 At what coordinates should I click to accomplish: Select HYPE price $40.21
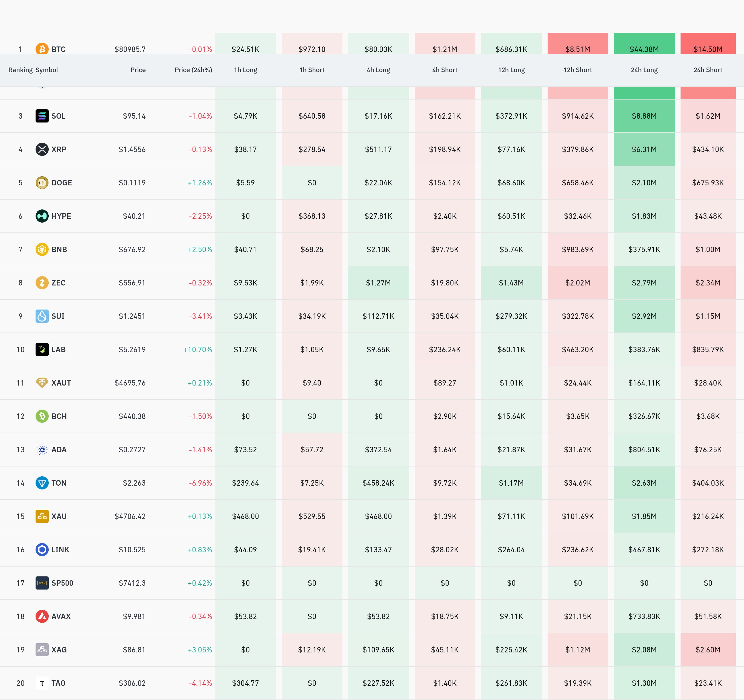(x=134, y=216)
